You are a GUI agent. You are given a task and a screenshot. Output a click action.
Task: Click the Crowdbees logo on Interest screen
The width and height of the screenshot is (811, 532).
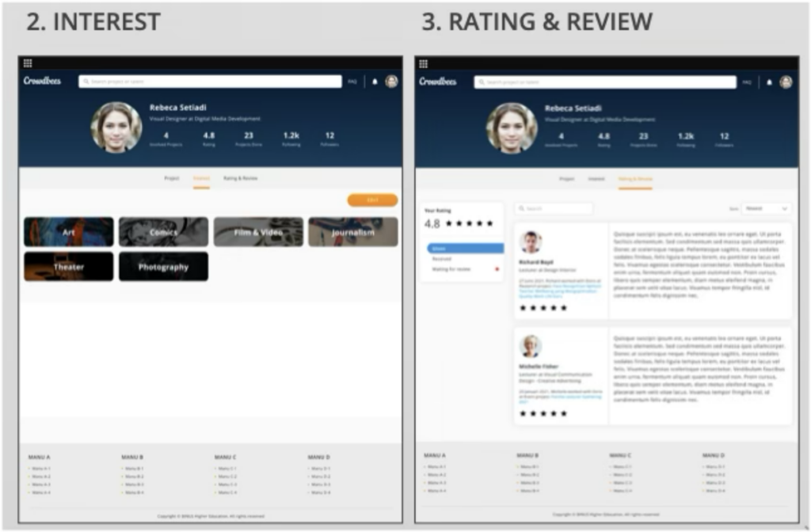(43, 82)
